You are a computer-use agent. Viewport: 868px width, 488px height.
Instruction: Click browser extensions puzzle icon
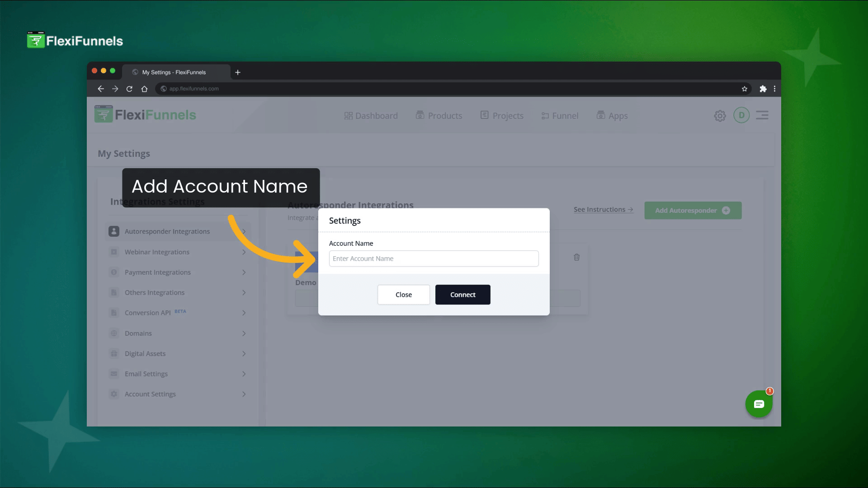click(x=763, y=89)
